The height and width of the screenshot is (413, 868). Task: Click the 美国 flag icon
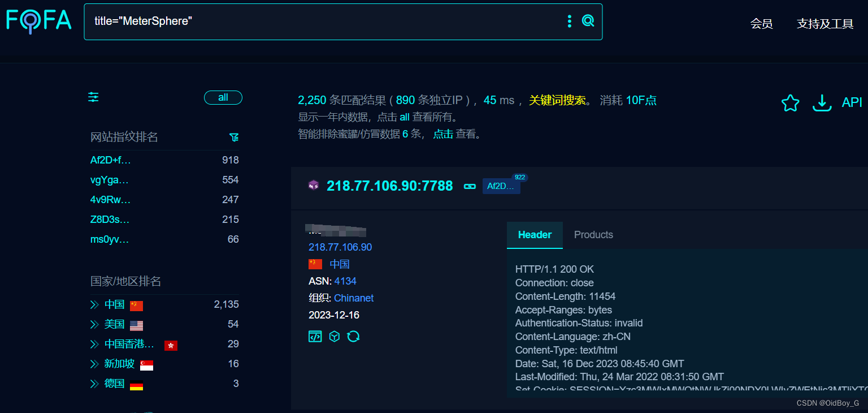pos(136,325)
